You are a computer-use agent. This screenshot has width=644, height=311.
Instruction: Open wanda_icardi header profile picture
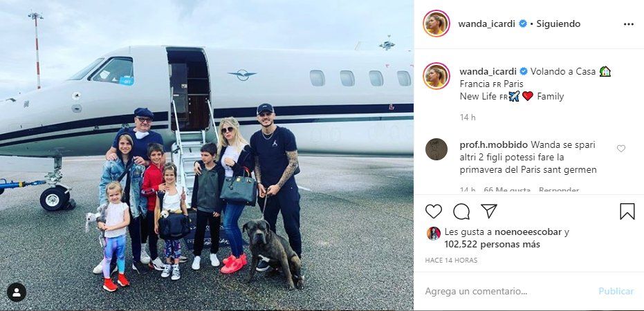[436, 23]
